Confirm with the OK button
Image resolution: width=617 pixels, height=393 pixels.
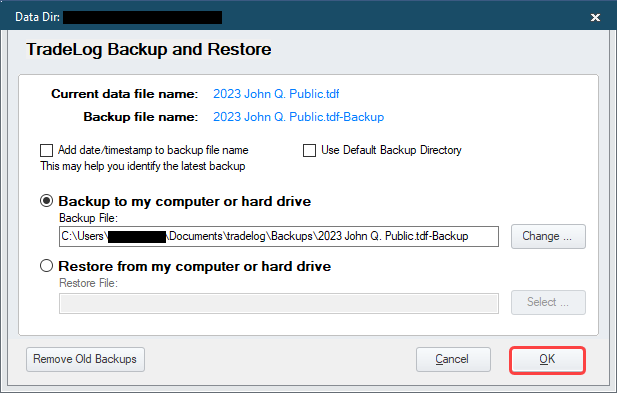point(547,360)
